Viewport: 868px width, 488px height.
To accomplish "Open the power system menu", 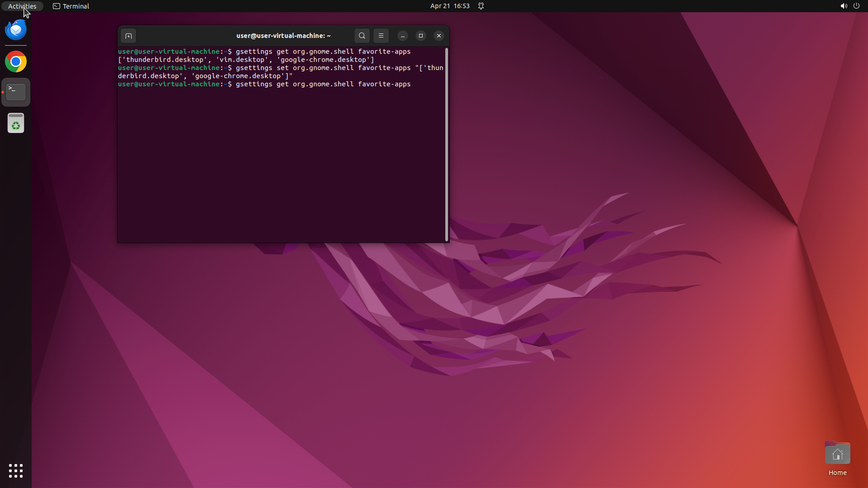I will [856, 6].
